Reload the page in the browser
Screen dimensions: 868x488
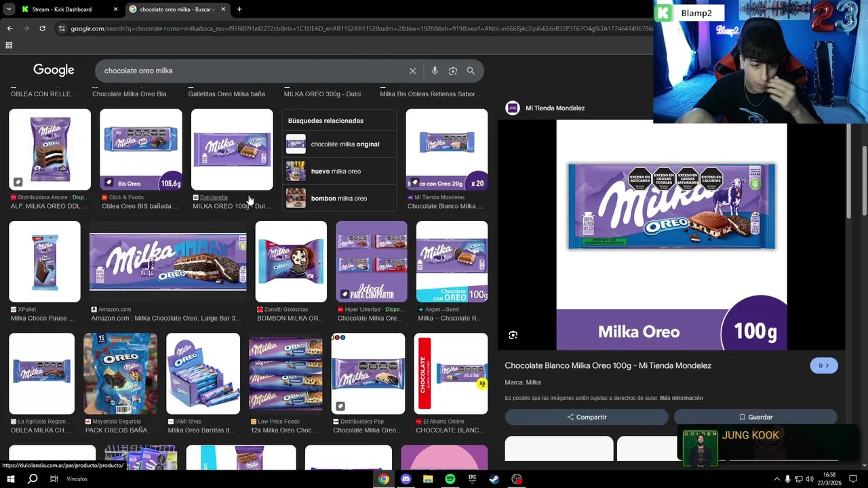pos(42,28)
